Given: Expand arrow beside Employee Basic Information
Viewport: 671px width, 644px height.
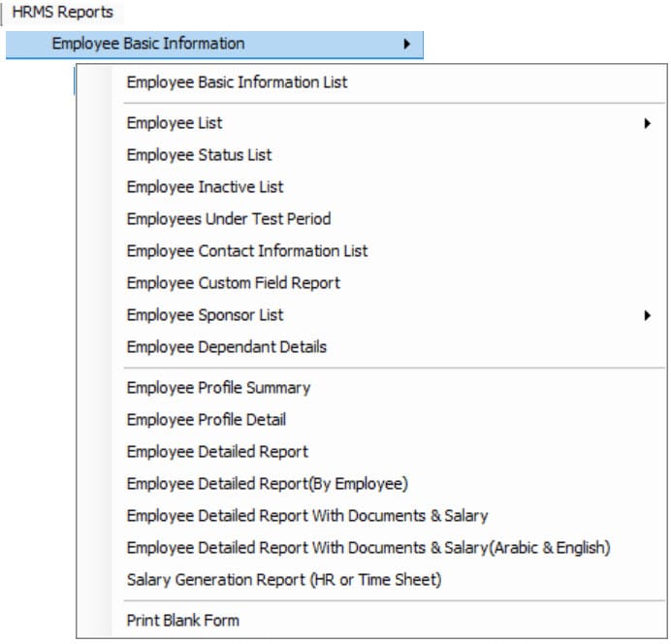Looking at the screenshot, I should tap(406, 44).
